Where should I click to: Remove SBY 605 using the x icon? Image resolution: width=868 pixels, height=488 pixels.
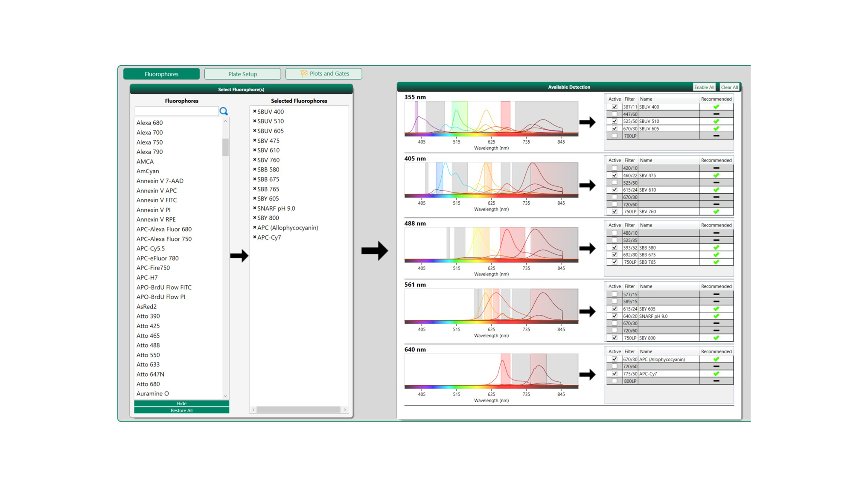pos(254,198)
